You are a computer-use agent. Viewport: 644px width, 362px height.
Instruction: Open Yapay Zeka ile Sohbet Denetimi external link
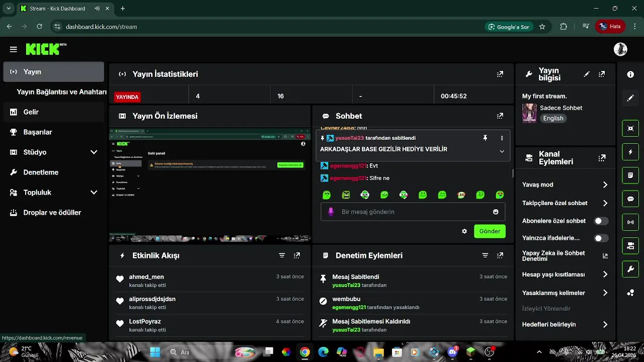(x=605, y=256)
